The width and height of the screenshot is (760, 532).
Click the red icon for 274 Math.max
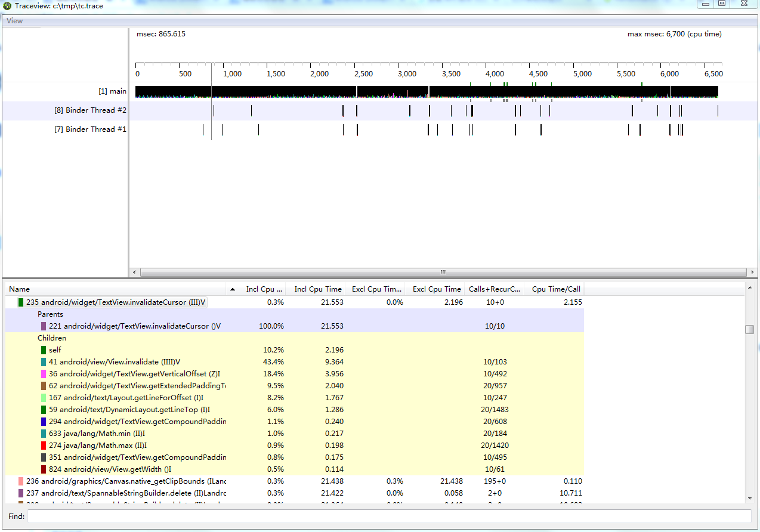pos(44,446)
